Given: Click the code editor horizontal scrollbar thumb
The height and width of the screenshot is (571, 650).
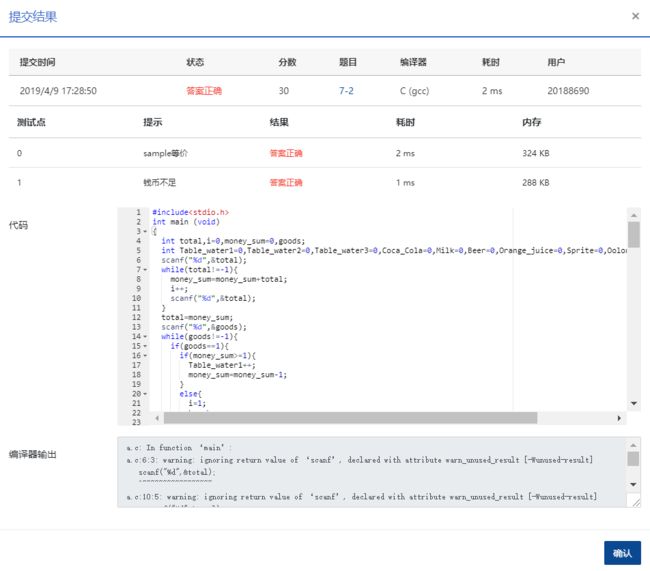Looking at the screenshot, I should (x=350, y=418).
